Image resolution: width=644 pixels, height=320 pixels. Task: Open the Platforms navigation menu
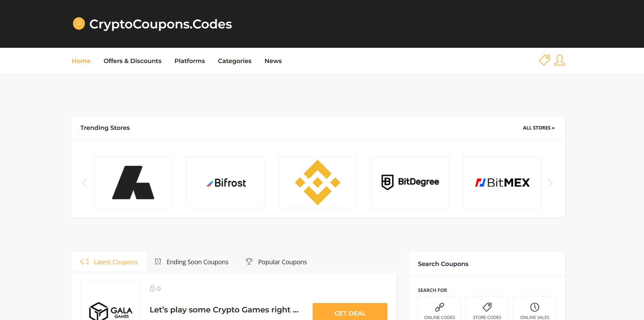[x=190, y=61]
